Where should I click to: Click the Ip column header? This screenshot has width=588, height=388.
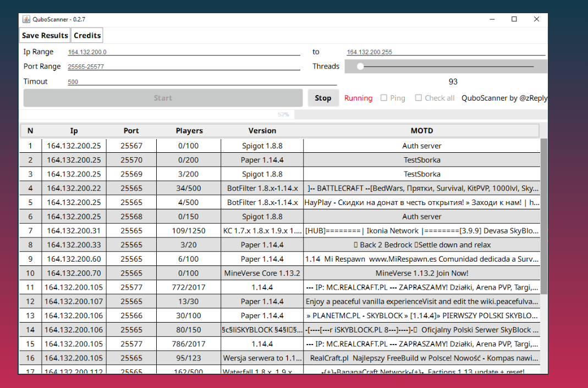coord(74,131)
